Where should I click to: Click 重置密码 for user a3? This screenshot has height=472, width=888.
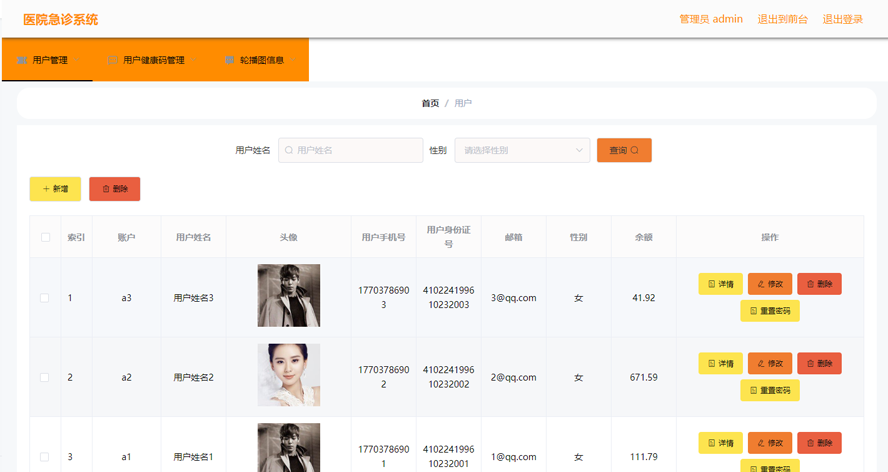[x=770, y=311]
